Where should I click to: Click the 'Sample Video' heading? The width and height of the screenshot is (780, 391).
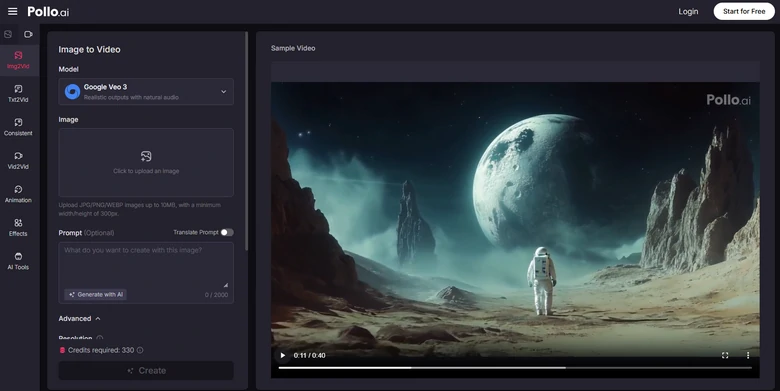(293, 48)
